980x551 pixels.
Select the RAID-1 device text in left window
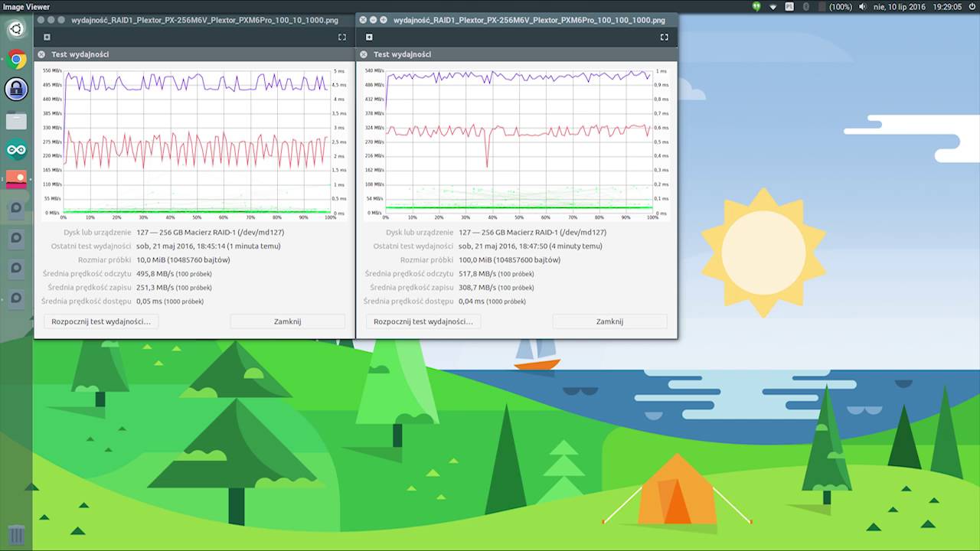[x=210, y=232]
